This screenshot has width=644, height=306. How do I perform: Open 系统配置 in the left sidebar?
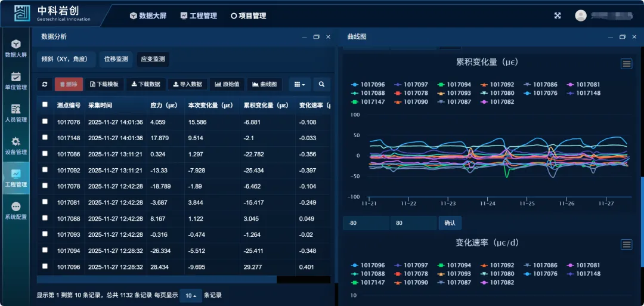point(16,211)
